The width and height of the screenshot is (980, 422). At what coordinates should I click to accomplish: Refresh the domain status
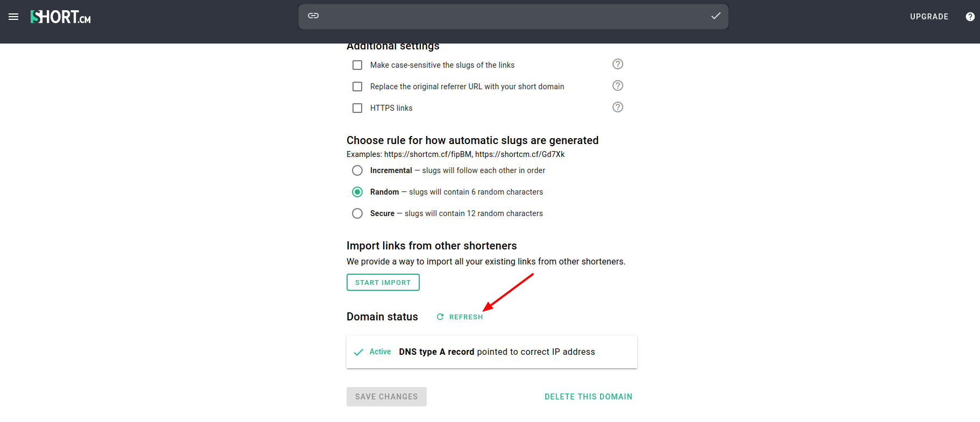(460, 317)
